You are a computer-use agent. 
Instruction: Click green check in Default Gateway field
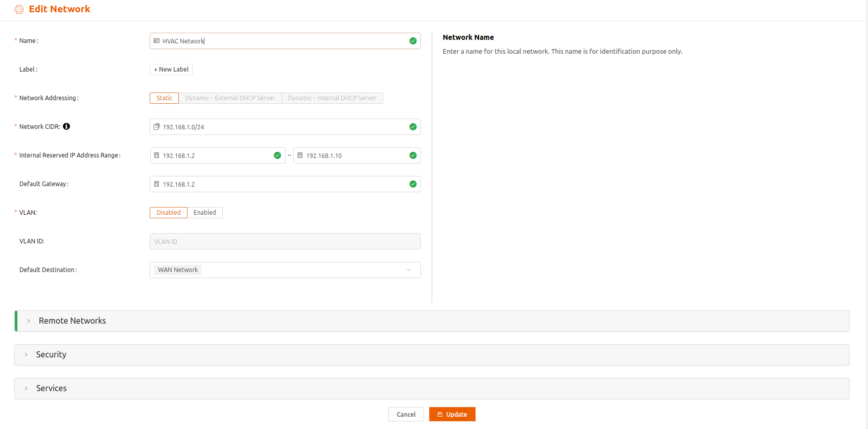pos(413,184)
